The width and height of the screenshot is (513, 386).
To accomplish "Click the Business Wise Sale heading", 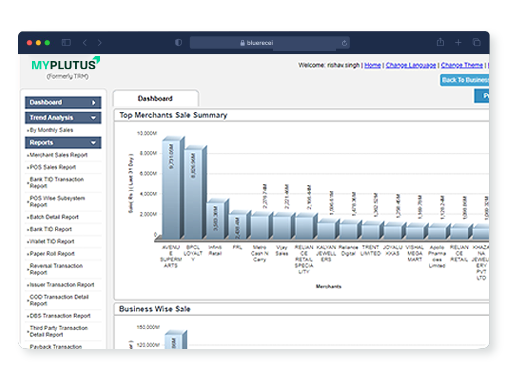I will (155, 309).
